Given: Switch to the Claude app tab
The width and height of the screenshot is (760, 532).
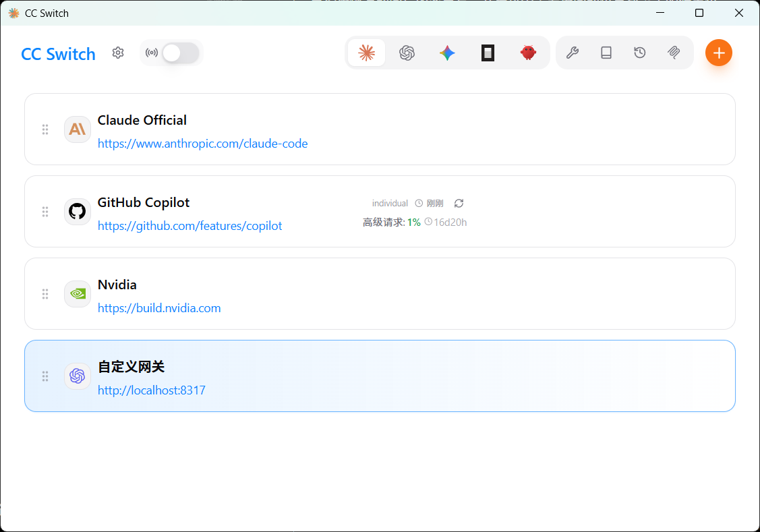Looking at the screenshot, I should [x=366, y=53].
